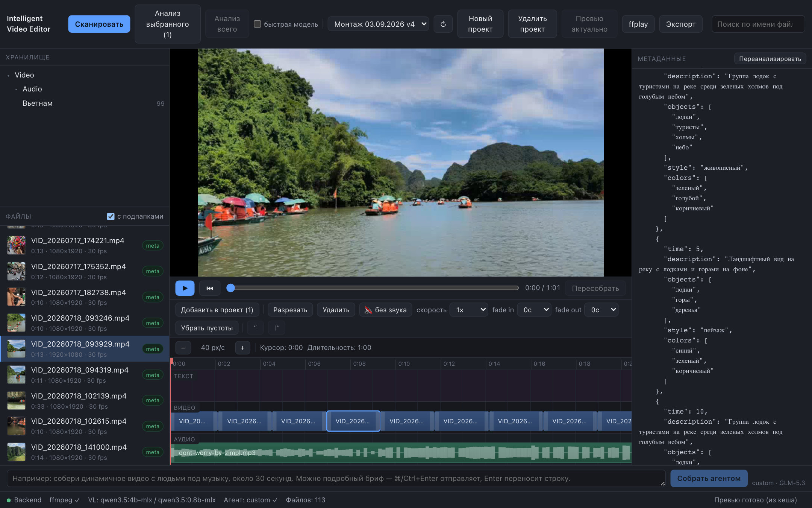812x508 pixels.
Task: Open the fade in dropdown
Action: tap(534, 310)
